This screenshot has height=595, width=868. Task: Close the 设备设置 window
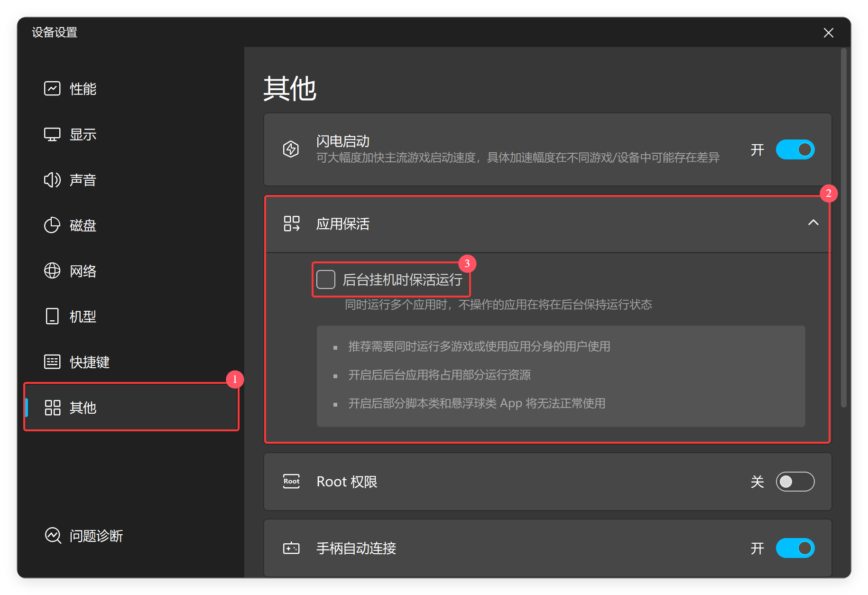(x=828, y=32)
